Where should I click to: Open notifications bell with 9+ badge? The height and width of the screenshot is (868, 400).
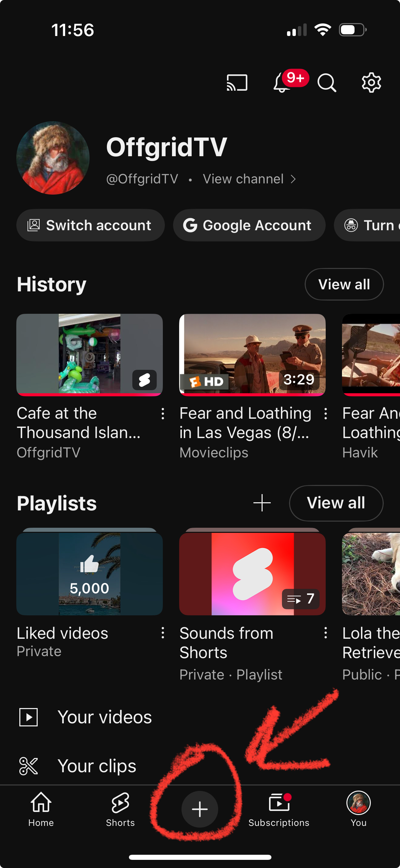point(282,83)
